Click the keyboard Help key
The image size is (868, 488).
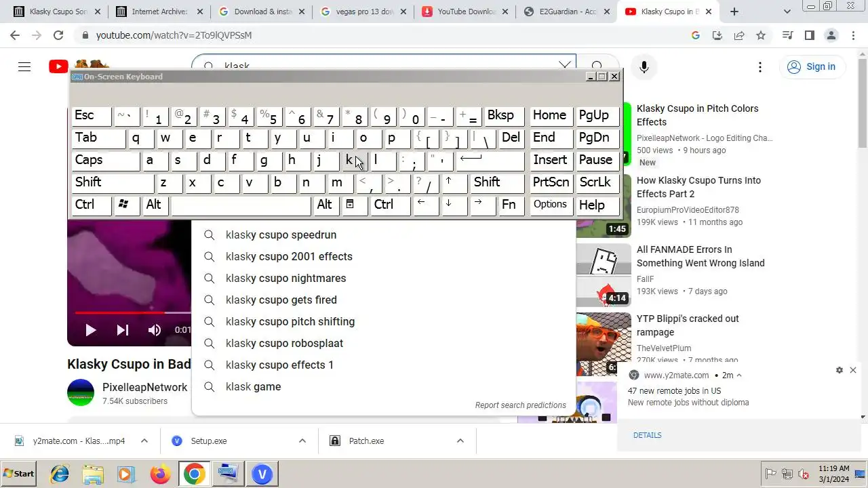(597, 205)
